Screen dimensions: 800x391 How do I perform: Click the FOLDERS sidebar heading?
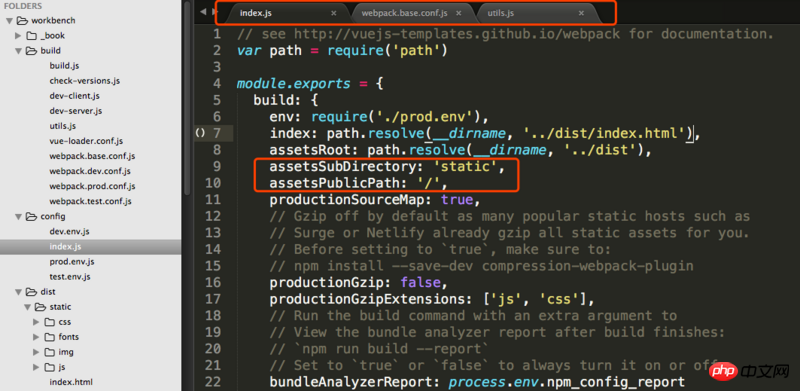22,6
